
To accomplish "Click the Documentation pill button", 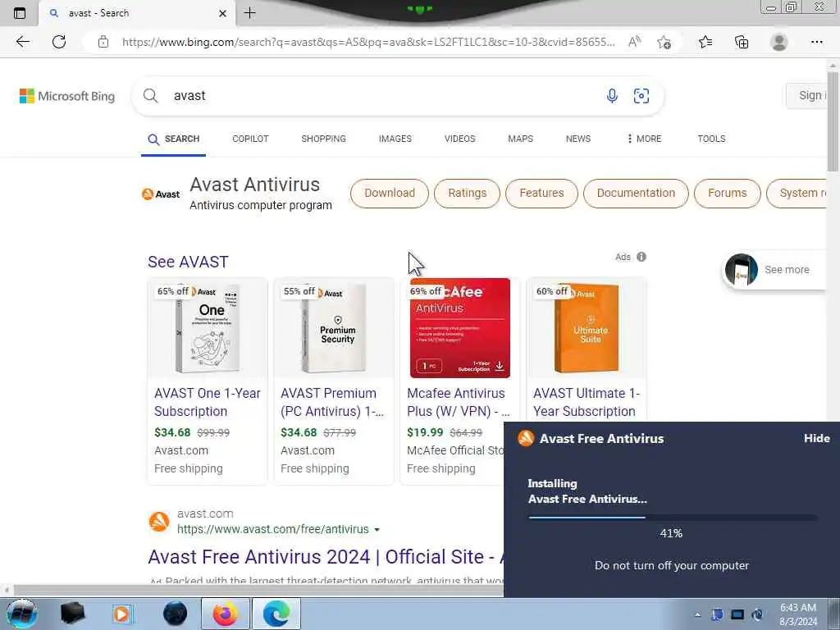I will click(636, 194).
